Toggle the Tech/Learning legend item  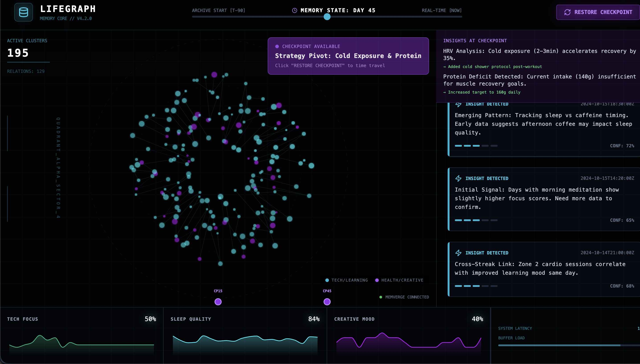[347, 280]
